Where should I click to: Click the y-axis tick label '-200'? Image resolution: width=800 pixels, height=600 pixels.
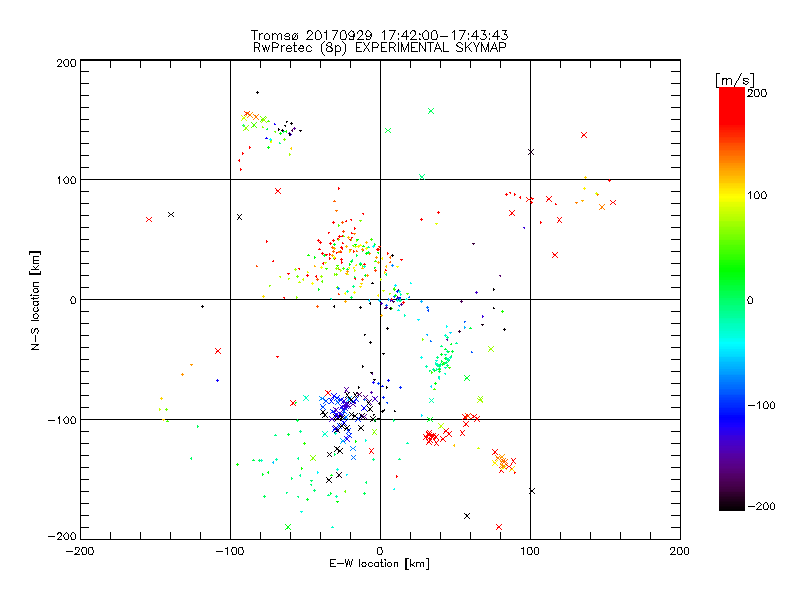tap(62, 536)
